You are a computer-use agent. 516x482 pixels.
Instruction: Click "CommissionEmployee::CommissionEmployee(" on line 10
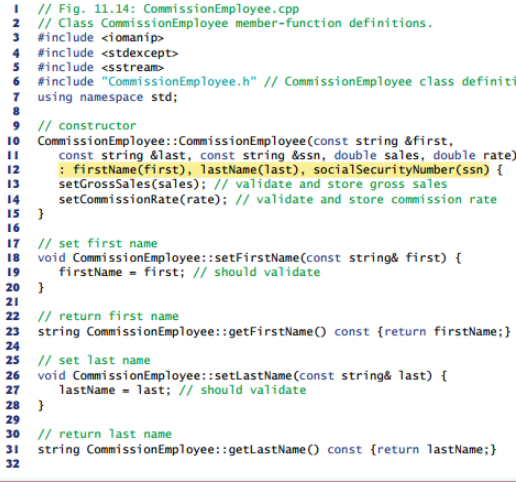[x=175, y=141]
